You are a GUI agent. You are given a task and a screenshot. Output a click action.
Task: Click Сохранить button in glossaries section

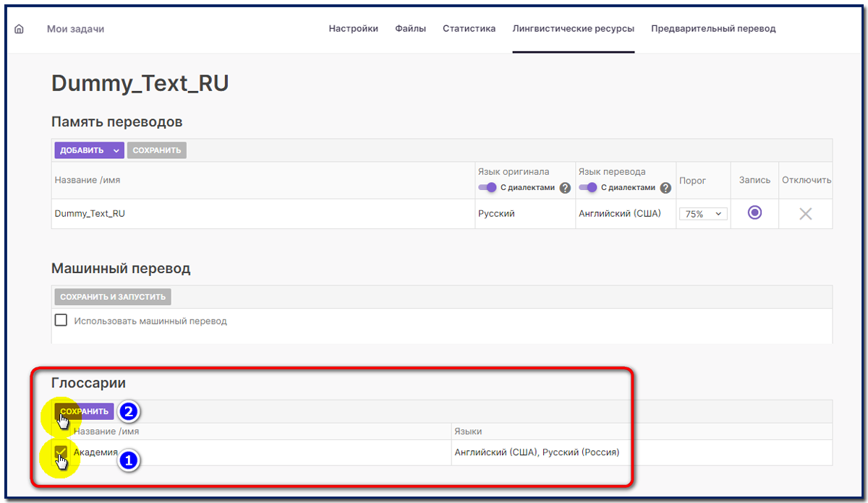84,411
